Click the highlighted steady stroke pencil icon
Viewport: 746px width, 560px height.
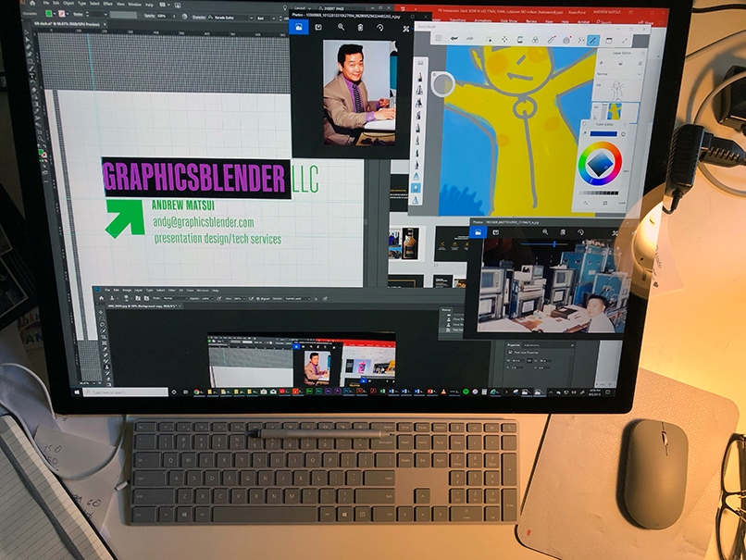click(592, 41)
